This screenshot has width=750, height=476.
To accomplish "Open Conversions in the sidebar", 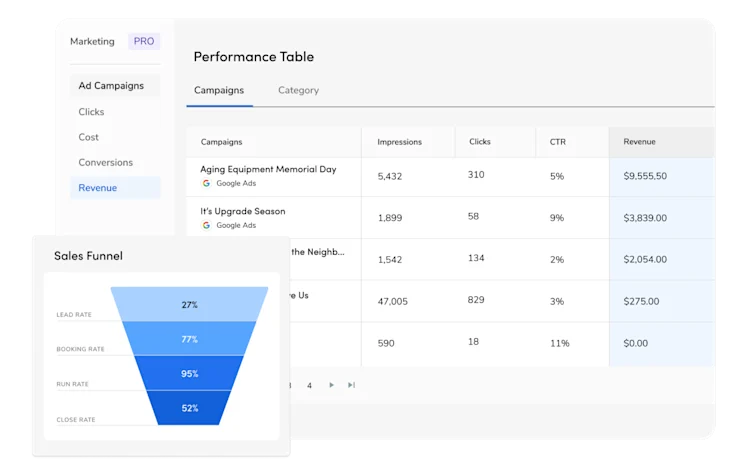I will [106, 162].
